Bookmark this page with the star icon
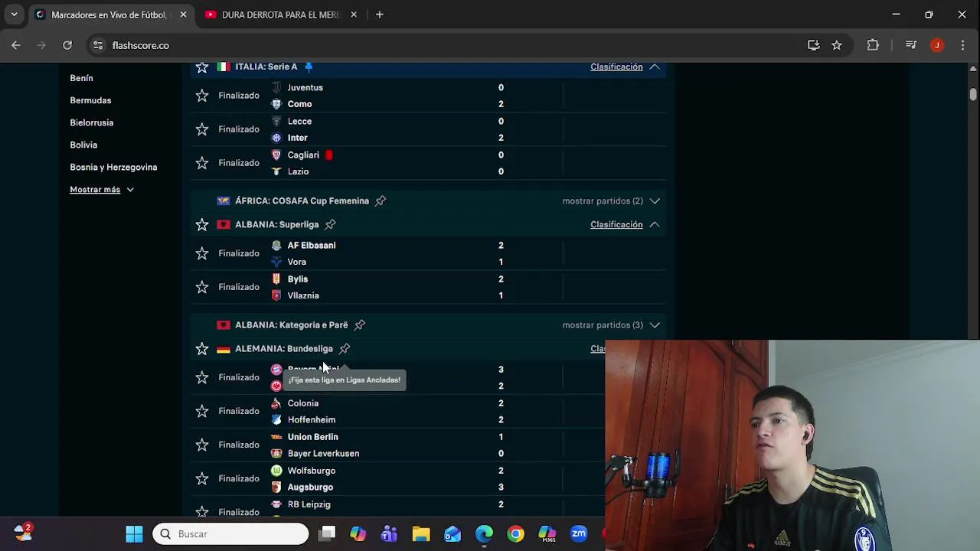980x551 pixels. (x=837, y=45)
